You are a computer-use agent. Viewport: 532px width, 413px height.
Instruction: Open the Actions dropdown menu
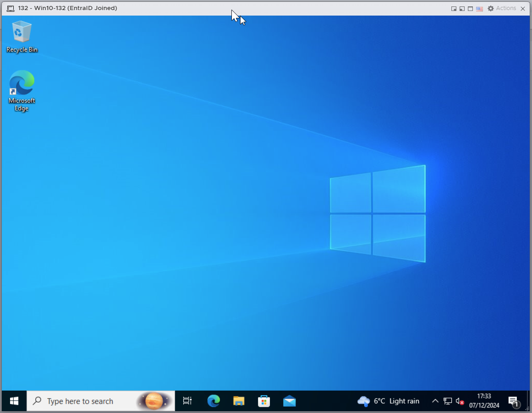click(502, 8)
